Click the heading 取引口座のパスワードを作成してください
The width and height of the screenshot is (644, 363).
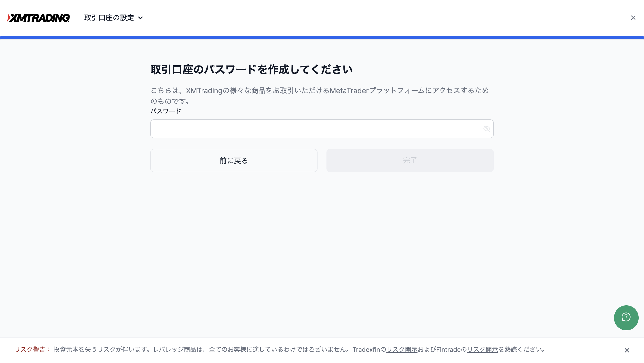tap(252, 70)
